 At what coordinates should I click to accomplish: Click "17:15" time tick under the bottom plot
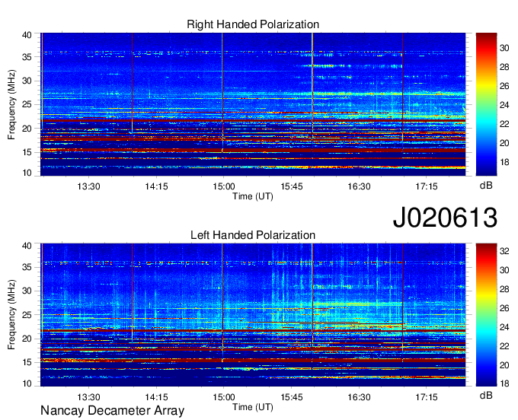(427, 397)
